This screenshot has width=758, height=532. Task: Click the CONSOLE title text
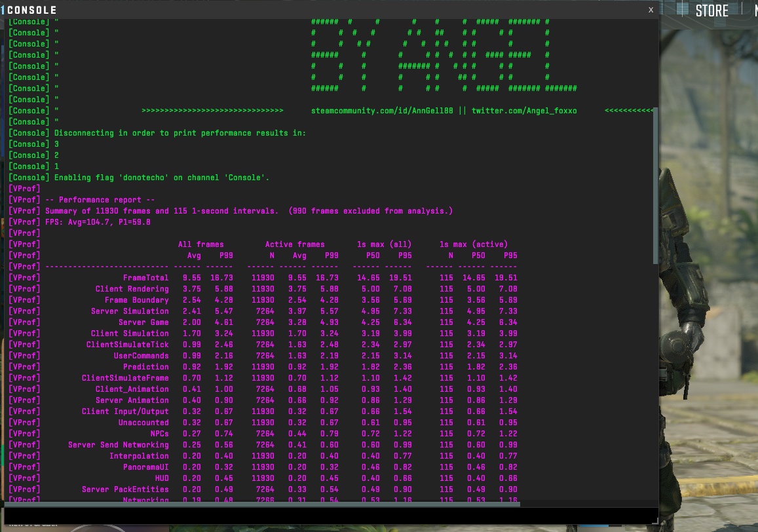pos(31,10)
